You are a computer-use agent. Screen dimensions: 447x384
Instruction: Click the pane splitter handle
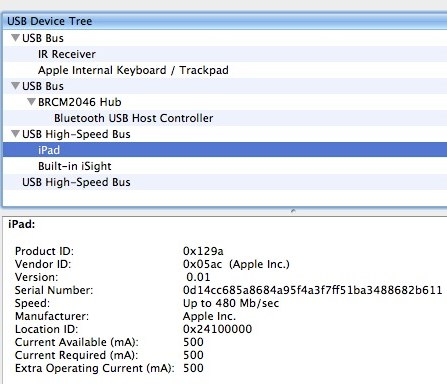pos(293,211)
